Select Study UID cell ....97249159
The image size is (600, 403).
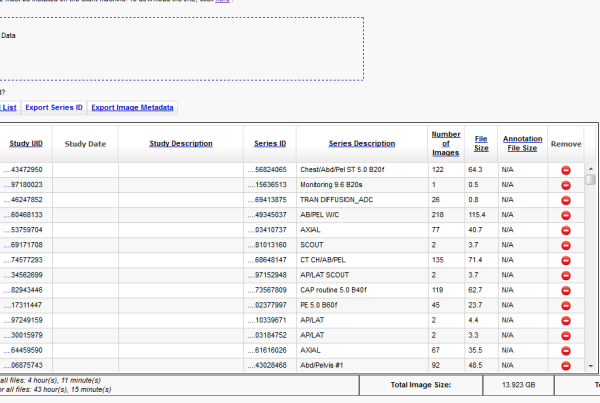[23, 320]
